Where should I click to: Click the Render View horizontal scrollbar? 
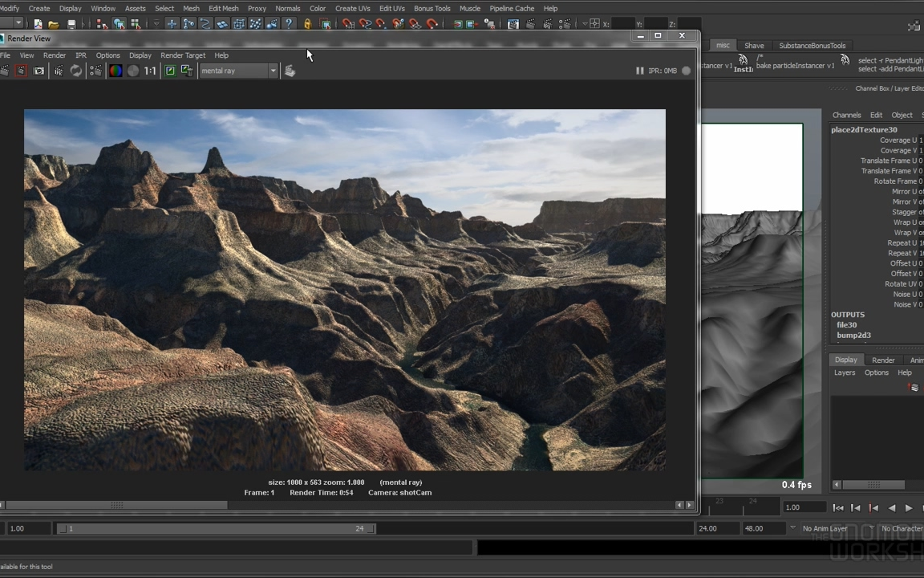coord(116,505)
